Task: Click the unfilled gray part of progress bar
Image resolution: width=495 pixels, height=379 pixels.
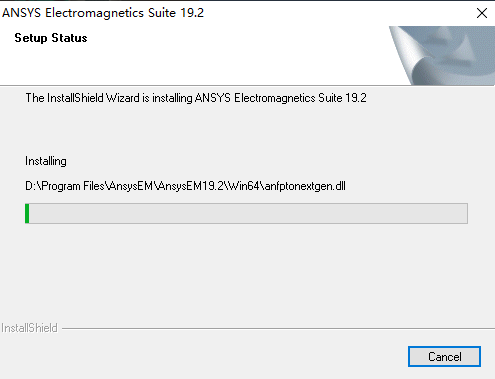Action: (x=248, y=213)
